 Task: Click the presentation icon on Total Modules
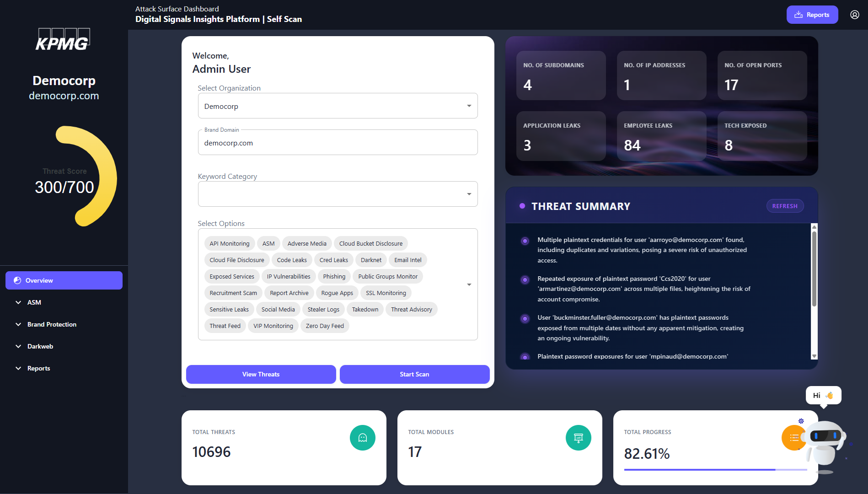578,438
